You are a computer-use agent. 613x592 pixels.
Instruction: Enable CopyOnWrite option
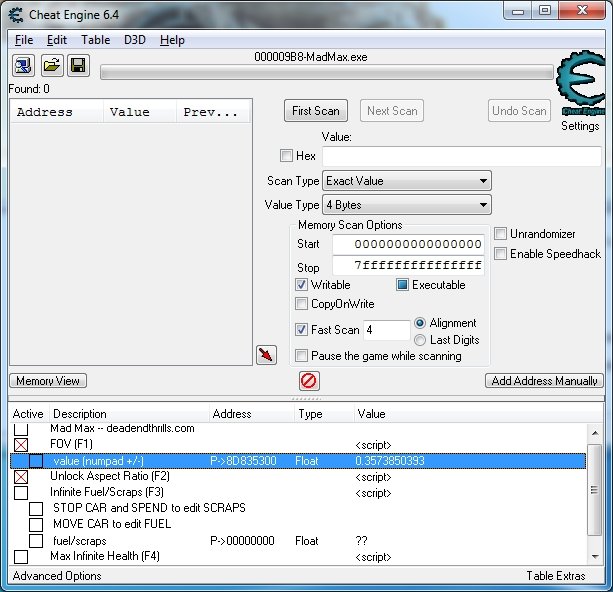[301, 304]
